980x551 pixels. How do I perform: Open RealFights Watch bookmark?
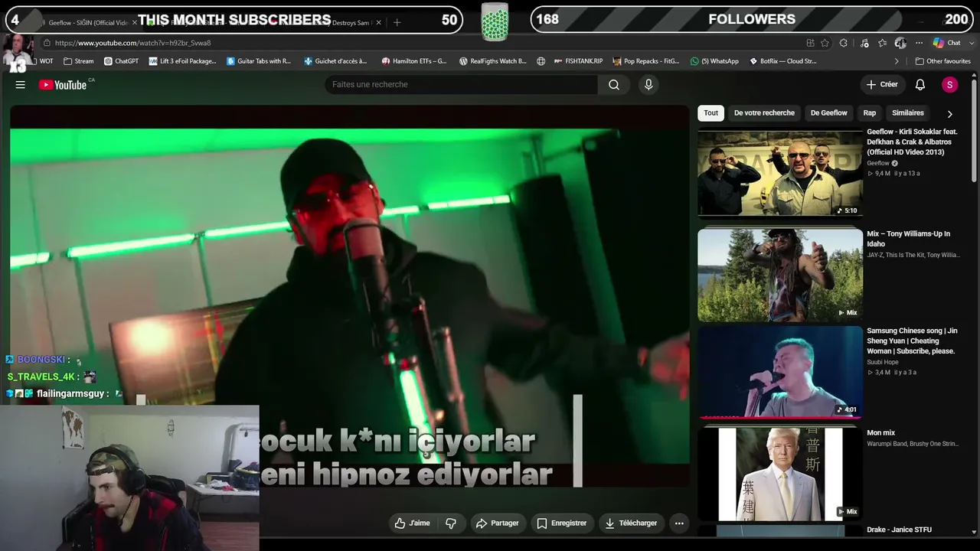[492, 61]
